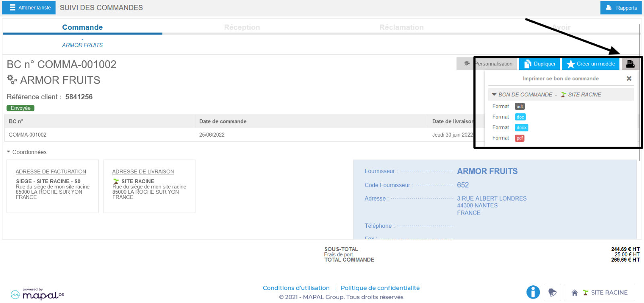This screenshot has height=303, width=644.
Task: Open Politique de confidentialité link
Action: pos(380,288)
